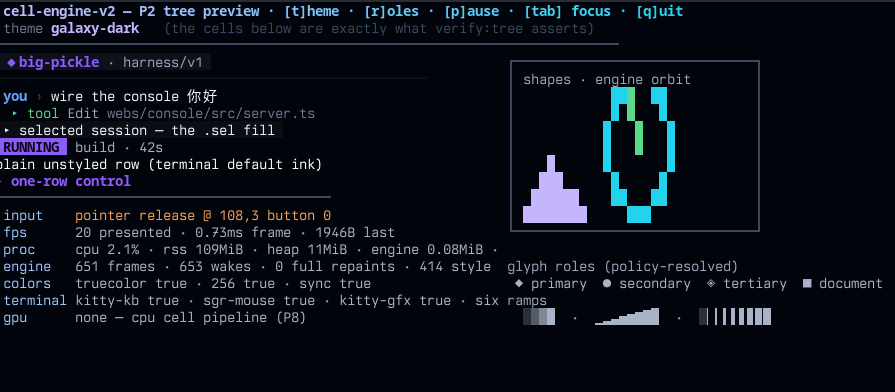Click the plain unstyled row
Viewport: 895px width, 392px height.
[x=161, y=165]
